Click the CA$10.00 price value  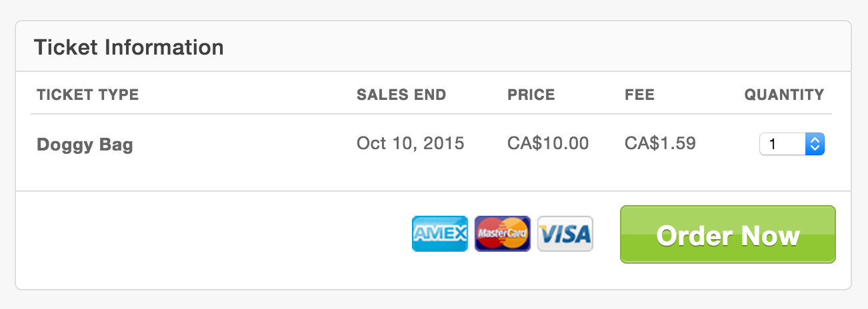point(548,143)
